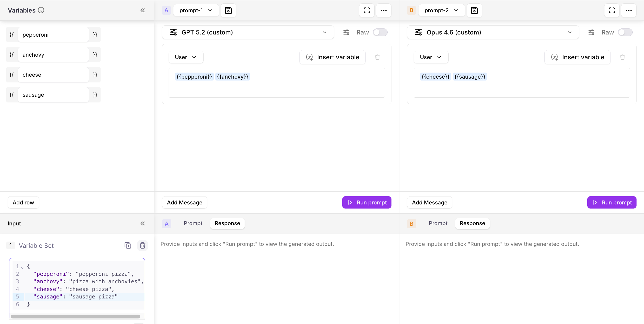Open the prompt-1 selector dropdown
644x324 pixels.
[x=196, y=11]
